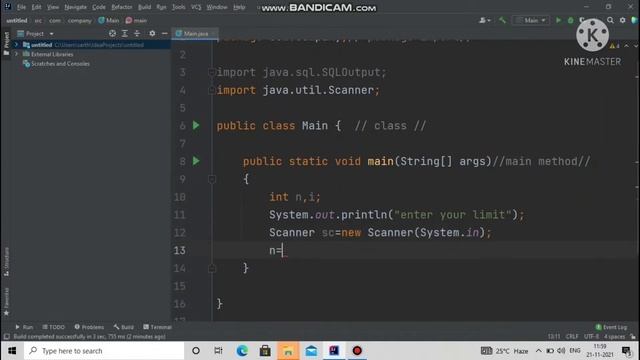
Task: Open the File menu
Action: click(21, 7)
